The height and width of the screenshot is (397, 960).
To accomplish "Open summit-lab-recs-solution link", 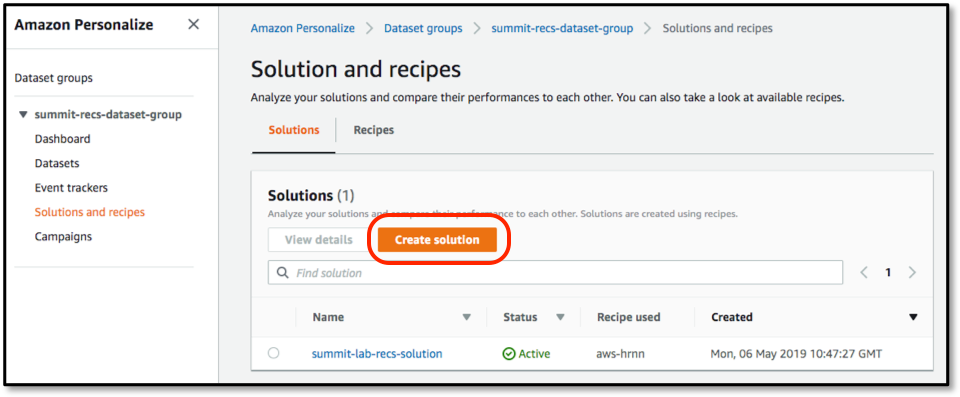I will [377, 354].
